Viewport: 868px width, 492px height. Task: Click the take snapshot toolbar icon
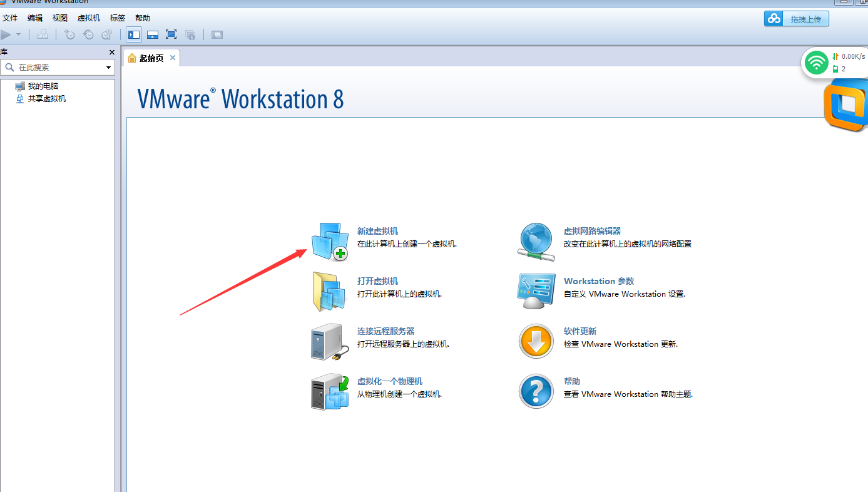click(x=69, y=34)
